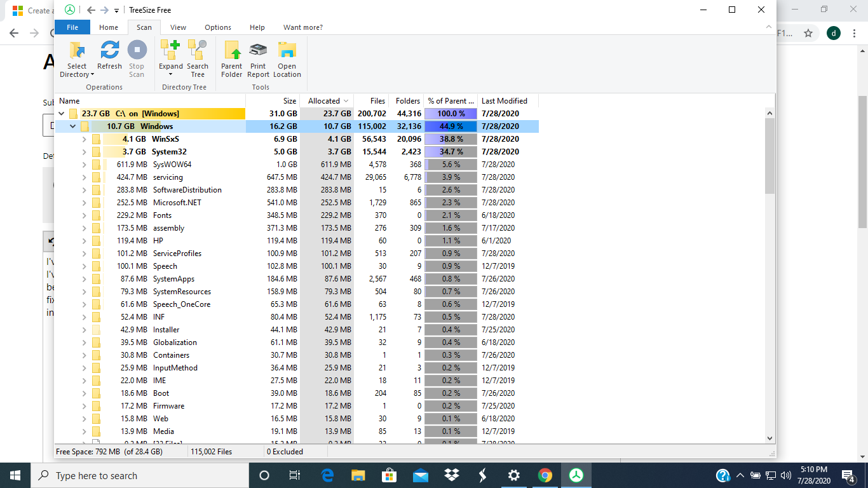Open the File menu
Image resolution: width=868 pixels, height=488 pixels.
coord(72,27)
